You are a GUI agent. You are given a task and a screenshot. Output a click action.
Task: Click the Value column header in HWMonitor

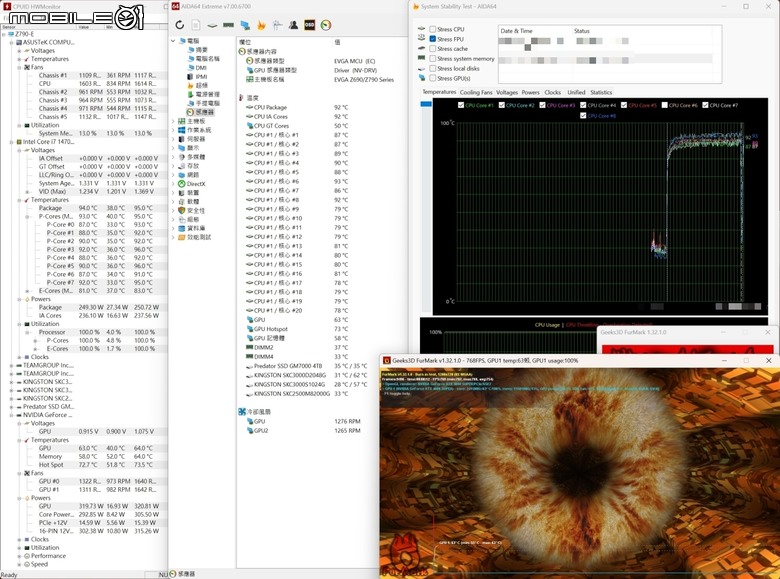point(88,27)
